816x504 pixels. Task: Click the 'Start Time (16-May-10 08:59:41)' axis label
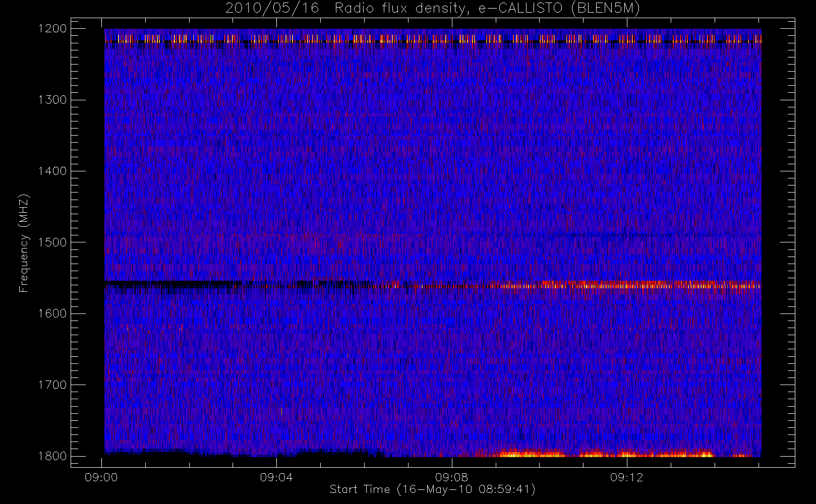pos(432,489)
